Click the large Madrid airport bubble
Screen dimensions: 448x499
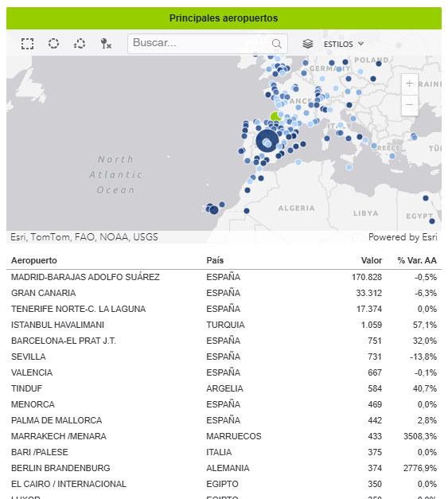tap(267, 141)
